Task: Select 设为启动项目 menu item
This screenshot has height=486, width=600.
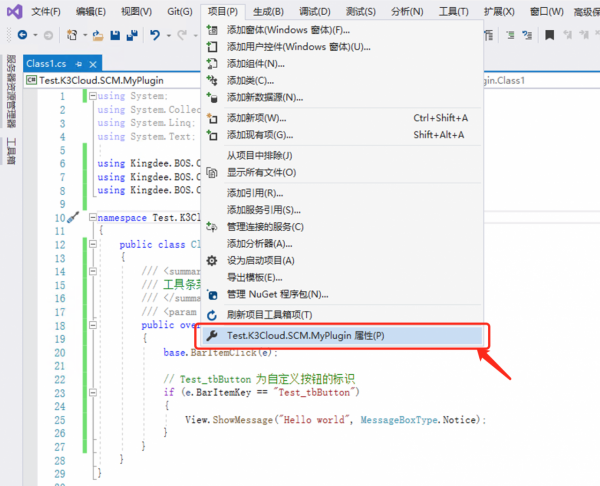Action: tap(261, 260)
